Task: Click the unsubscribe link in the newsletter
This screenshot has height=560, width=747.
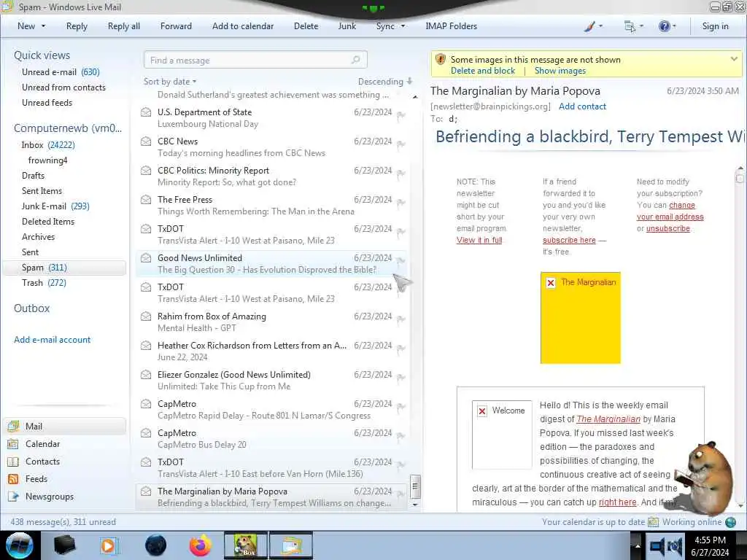Action: click(x=668, y=228)
